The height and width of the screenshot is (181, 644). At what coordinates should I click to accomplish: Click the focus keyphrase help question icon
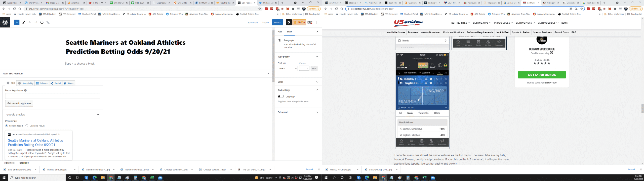point(25,90)
